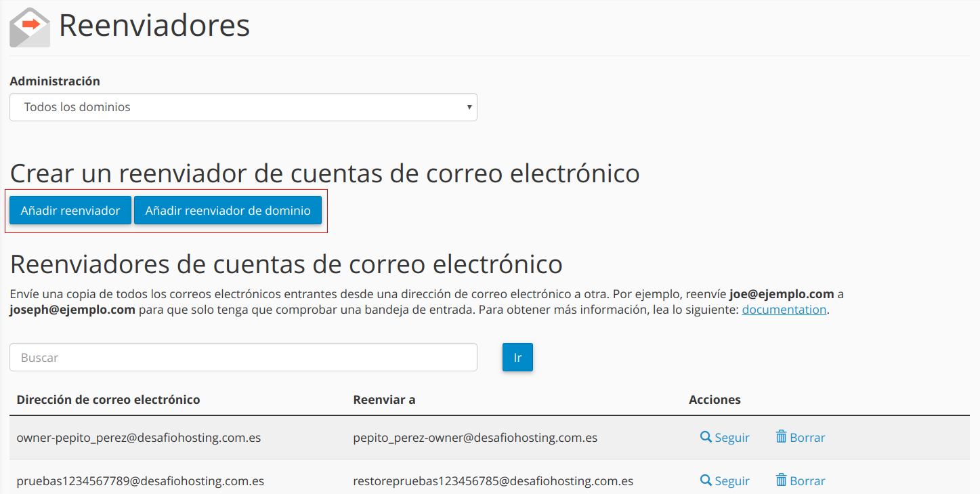Screen dimensions: 980x494
Task: Focus the Buscar search field
Action: 243,357
